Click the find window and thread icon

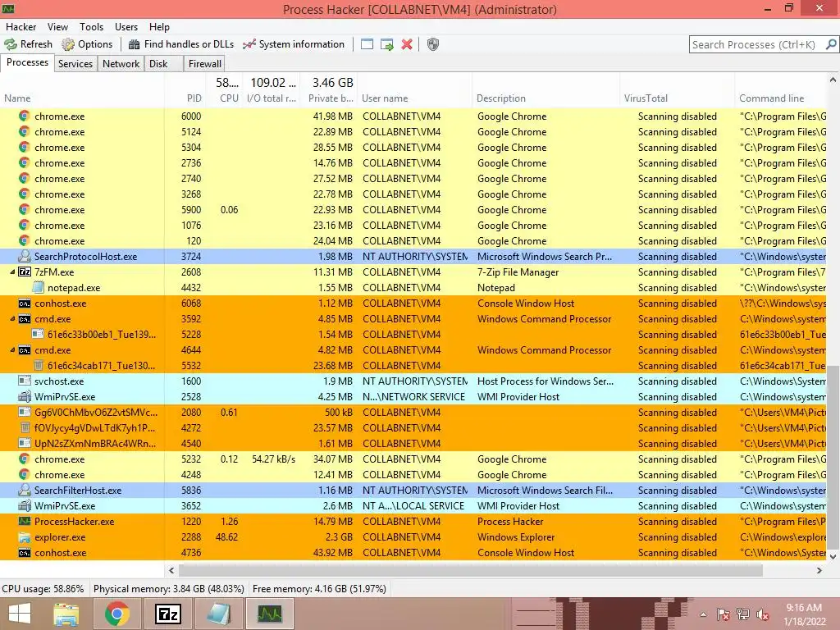(x=387, y=44)
